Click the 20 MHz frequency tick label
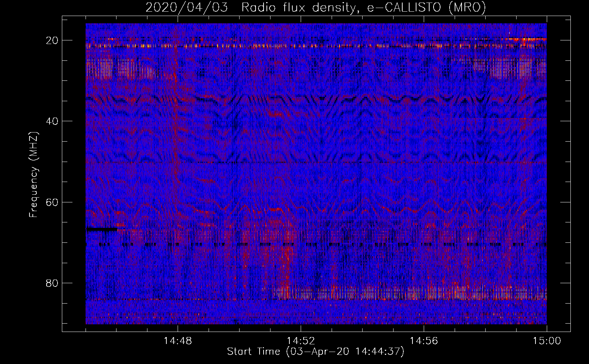 (x=52, y=40)
